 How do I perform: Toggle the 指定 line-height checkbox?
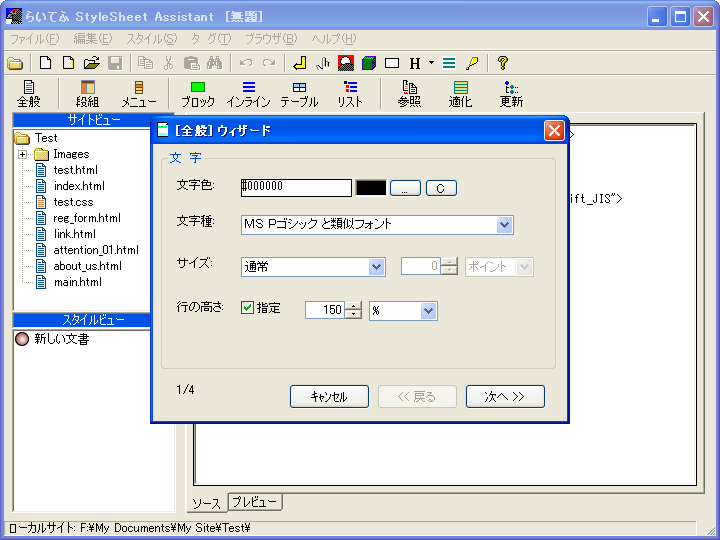247,308
